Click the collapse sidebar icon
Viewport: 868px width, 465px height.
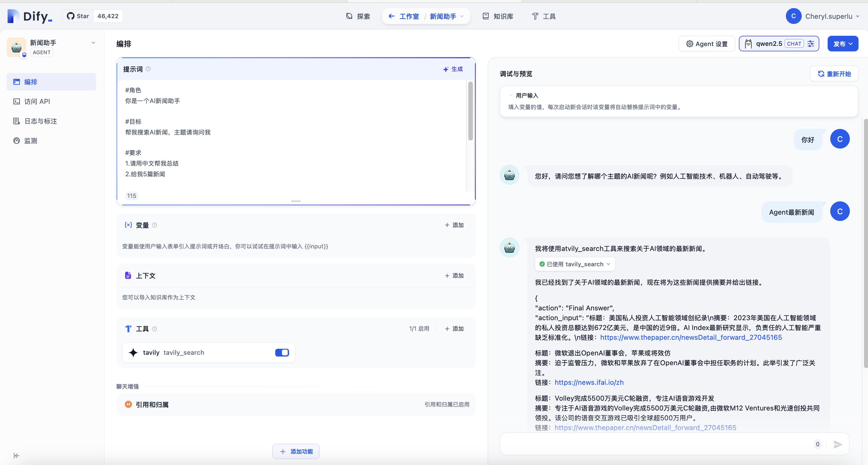coord(16,455)
